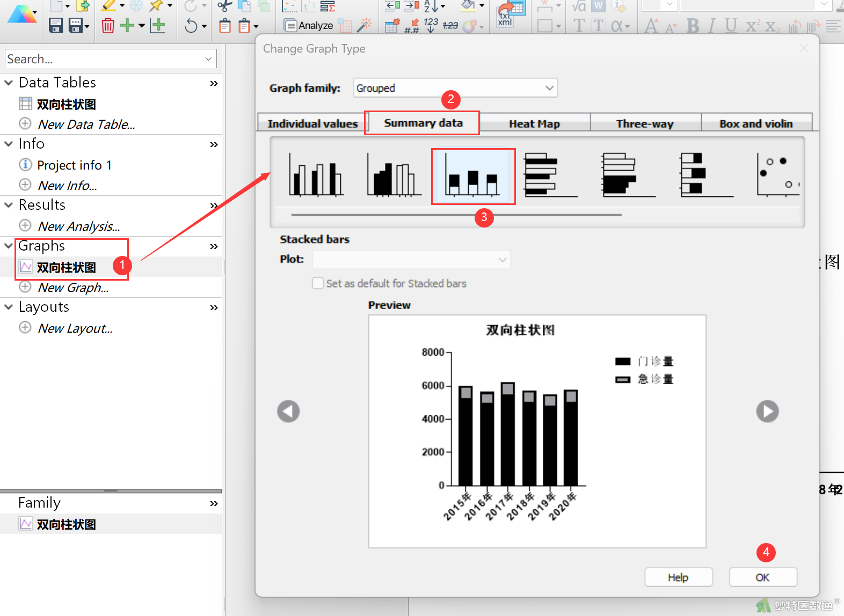This screenshot has width=844, height=616.
Task: Click the A-Z sort icon
Action: (431, 6)
